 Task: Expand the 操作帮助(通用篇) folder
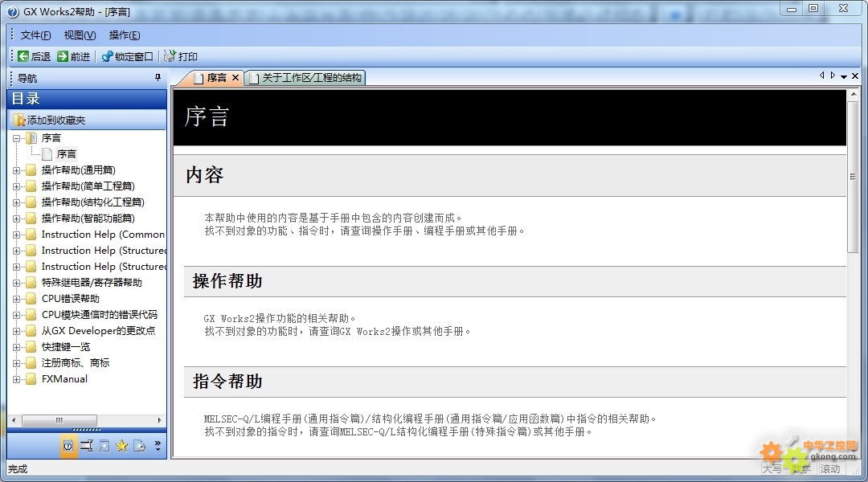[17, 170]
